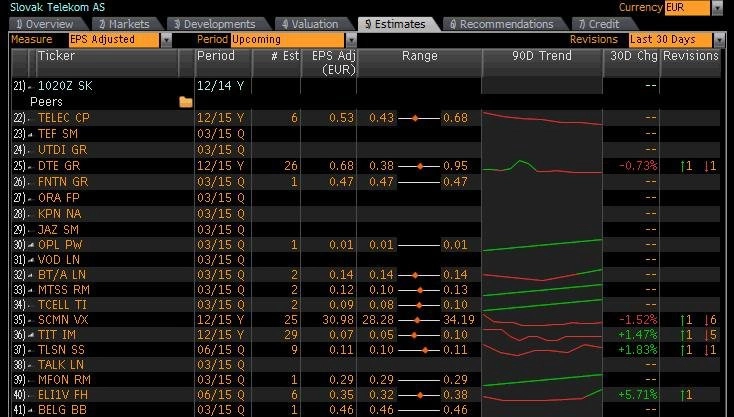Click the -0.73% change for DTE GR
This screenshot has width=734, height=417.
tap(638, 166)
